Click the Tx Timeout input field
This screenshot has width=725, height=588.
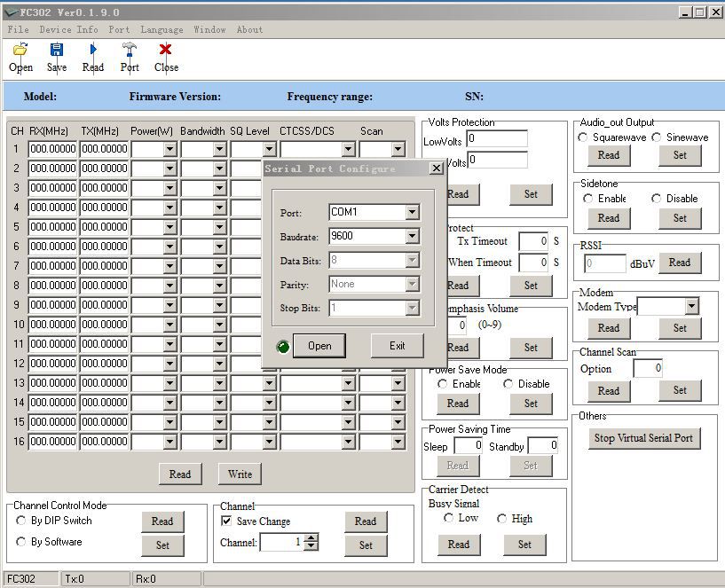[533, 241]
